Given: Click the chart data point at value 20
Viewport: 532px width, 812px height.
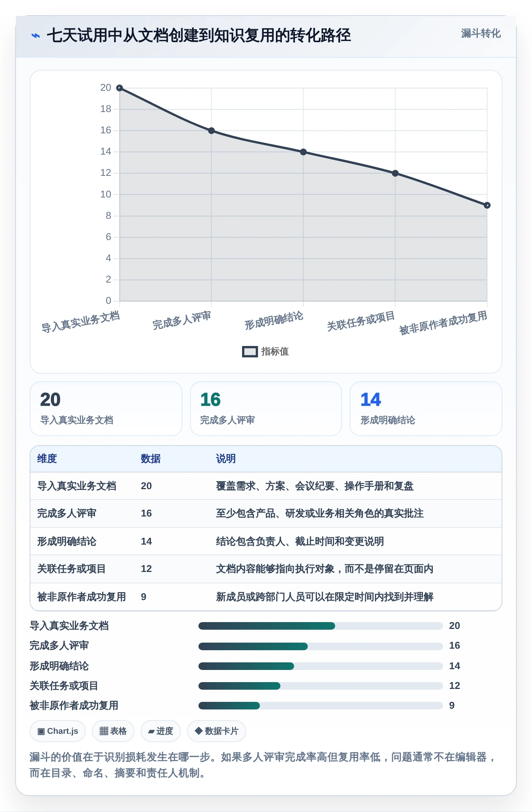Looking at the screenshot, I should (x=120, y=88).
